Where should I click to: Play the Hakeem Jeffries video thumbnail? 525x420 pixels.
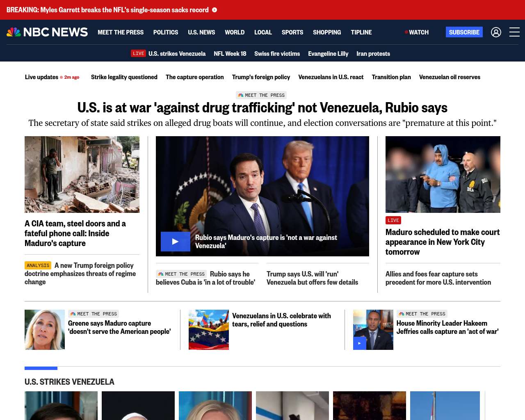click(360, 343)
